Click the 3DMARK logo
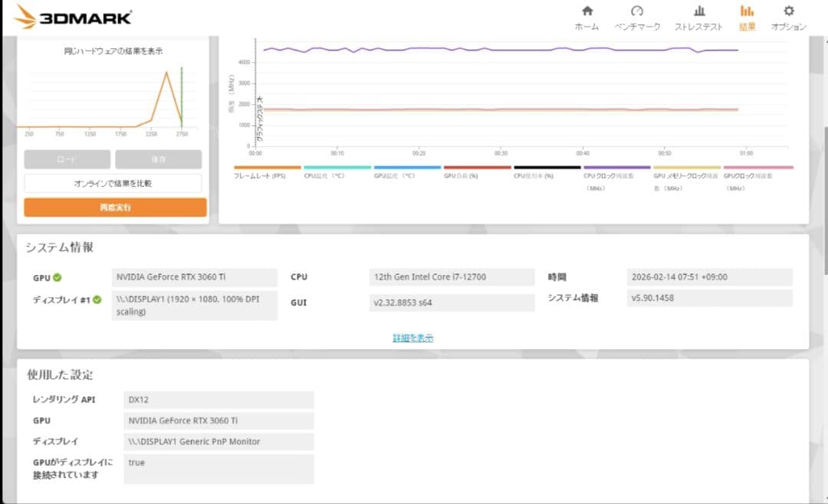The width and height of the screenshot is (828, 504). pos(73,14)
